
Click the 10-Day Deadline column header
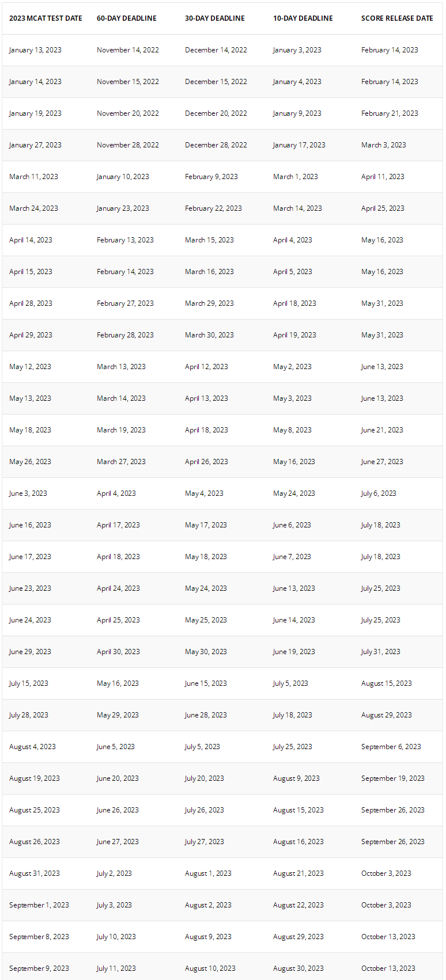tap(303, 18)
